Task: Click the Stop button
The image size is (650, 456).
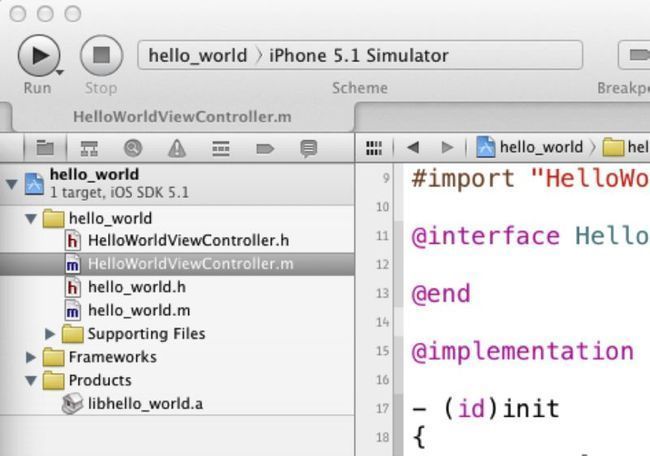Action: (102, 56)
